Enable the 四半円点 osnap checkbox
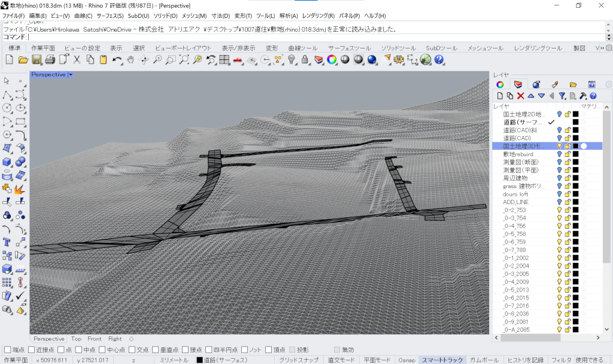Screen dimensions: 613x364 click(208, 350)
